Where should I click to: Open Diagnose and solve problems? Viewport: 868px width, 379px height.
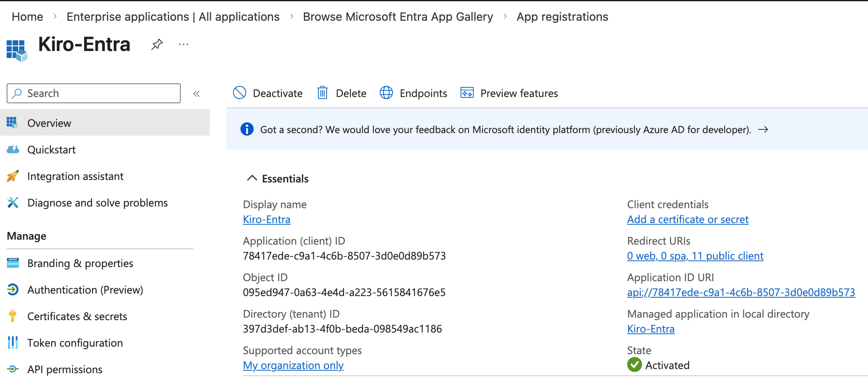[97, 203]
